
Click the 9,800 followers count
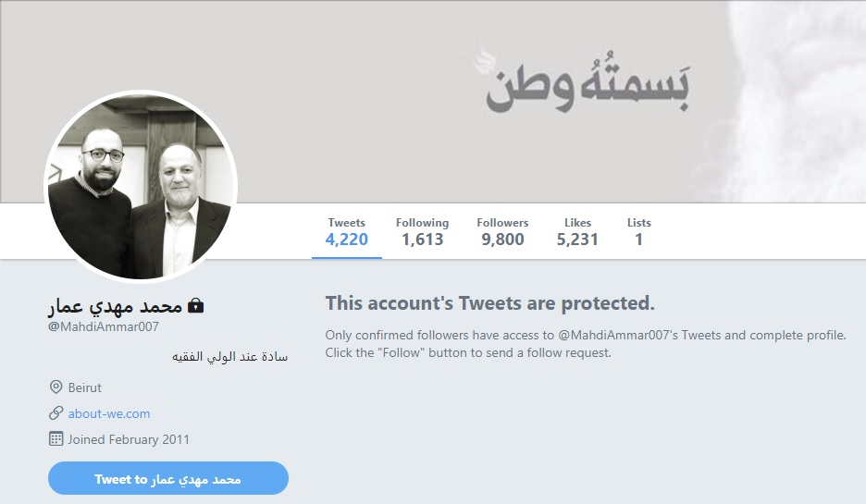(502, 239)
